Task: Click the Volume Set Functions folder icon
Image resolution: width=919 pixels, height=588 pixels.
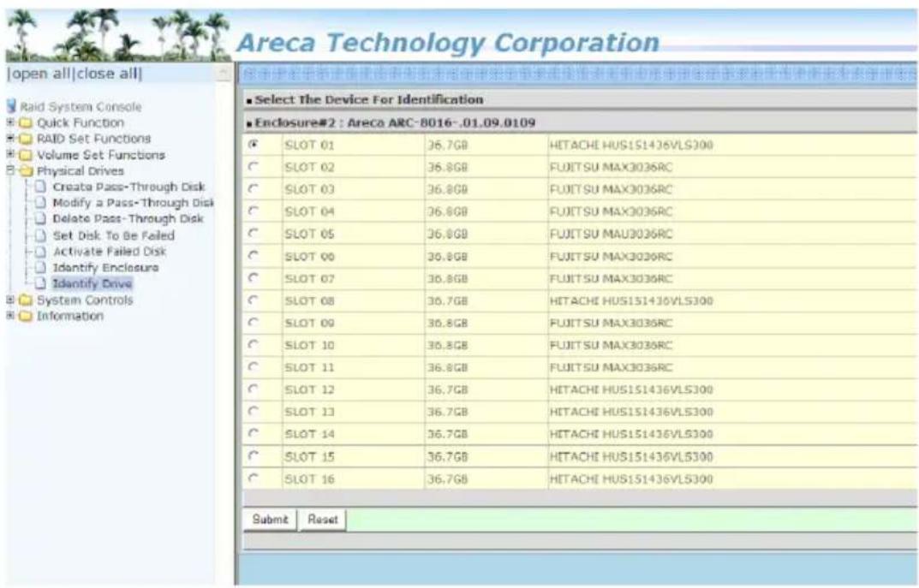Action: pos(25,155)
